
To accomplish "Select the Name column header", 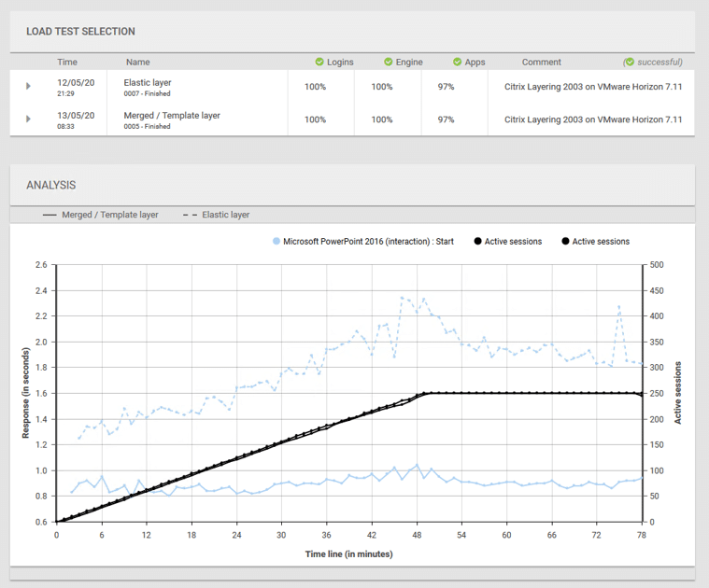I will pos(138,62).
